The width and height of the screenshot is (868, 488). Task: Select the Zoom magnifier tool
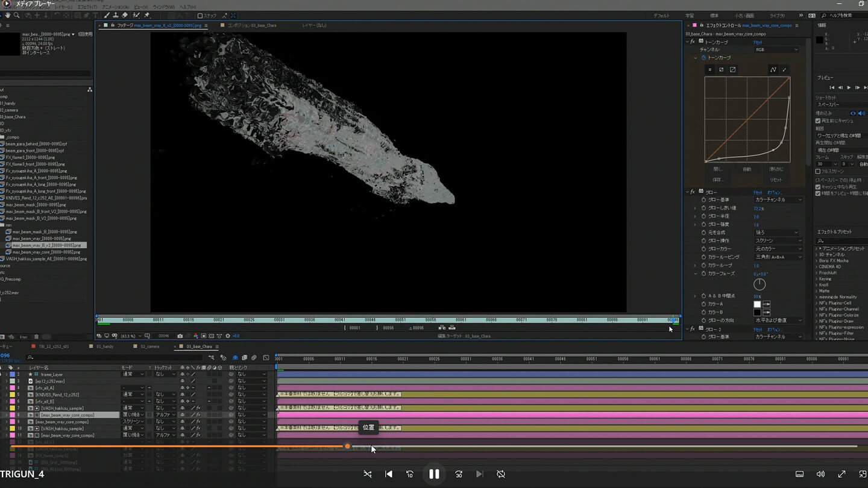coord(16,15)
